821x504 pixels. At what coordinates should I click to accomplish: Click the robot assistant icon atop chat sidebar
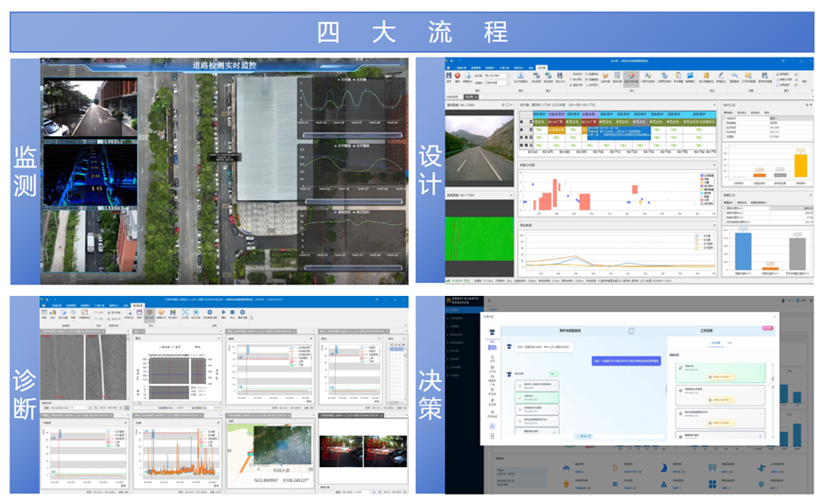491,331
